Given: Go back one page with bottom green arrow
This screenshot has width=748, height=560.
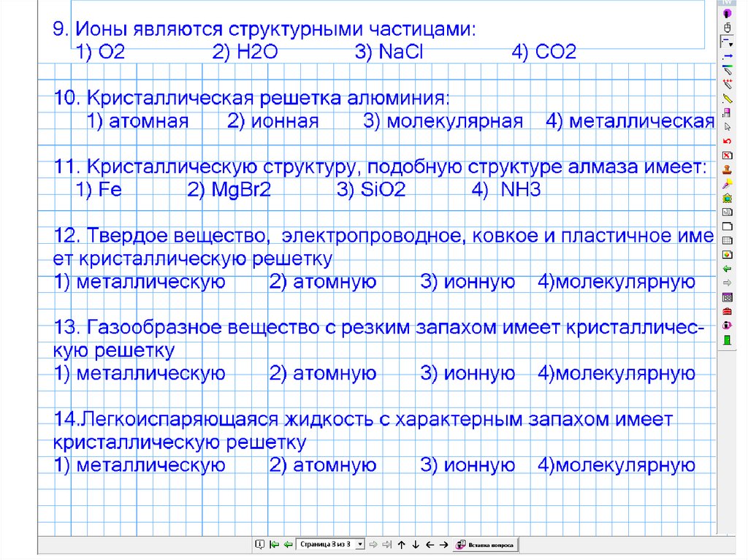Looking at the screenshot, I should pos(288,544).
